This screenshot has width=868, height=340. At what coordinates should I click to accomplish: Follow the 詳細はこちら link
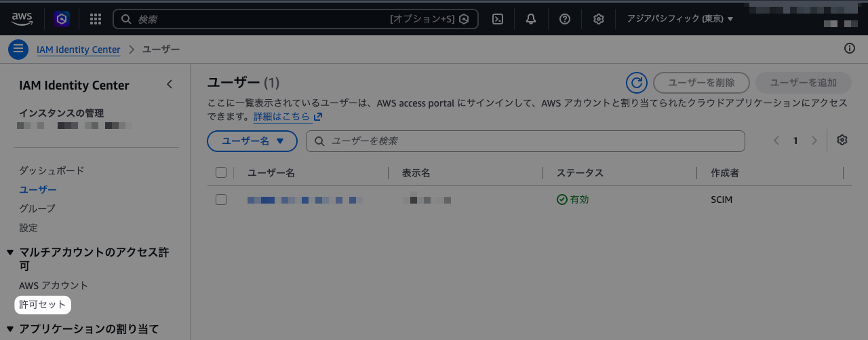288,117
